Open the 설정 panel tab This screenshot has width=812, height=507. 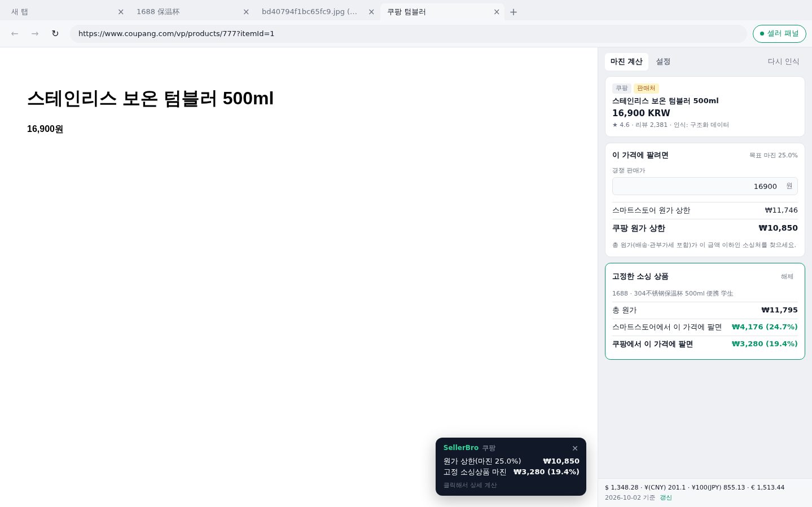(663, 61)
